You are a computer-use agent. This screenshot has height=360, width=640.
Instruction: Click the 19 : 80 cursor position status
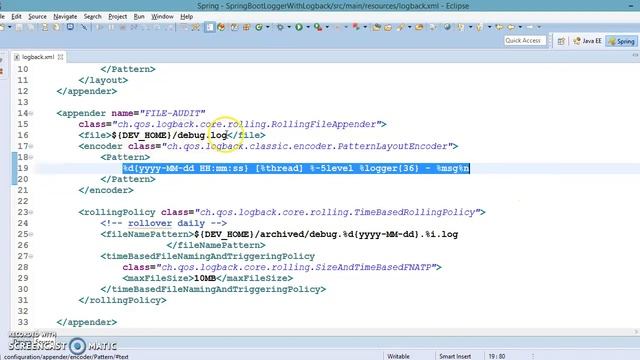pyautogui.click(x=497, y=356)
